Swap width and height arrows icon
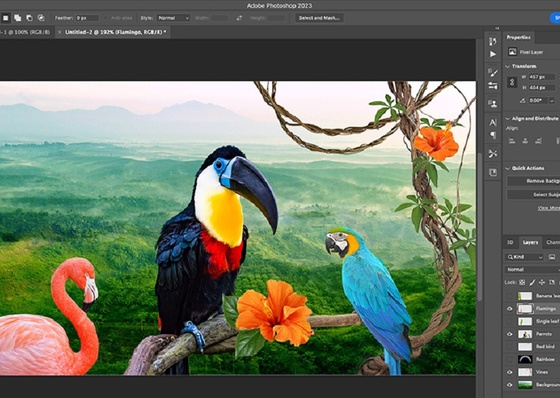The width and height of the screenshot is (560, 398). 239,18
